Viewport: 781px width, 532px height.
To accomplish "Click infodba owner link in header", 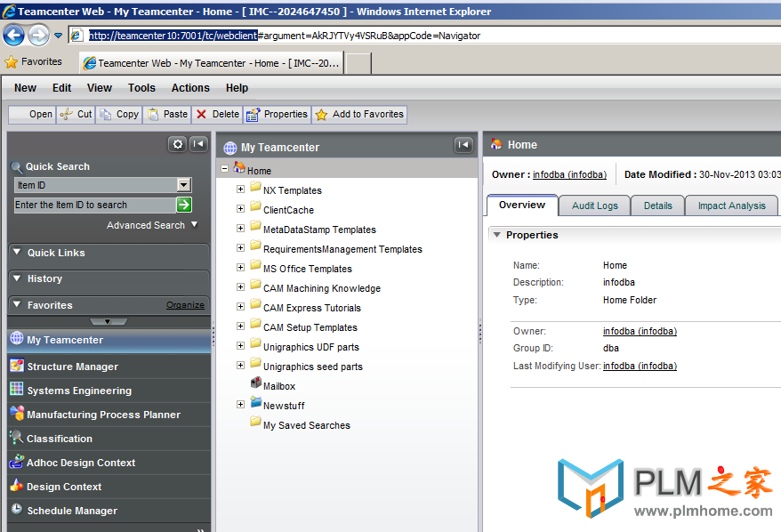I will coord(570,175).
